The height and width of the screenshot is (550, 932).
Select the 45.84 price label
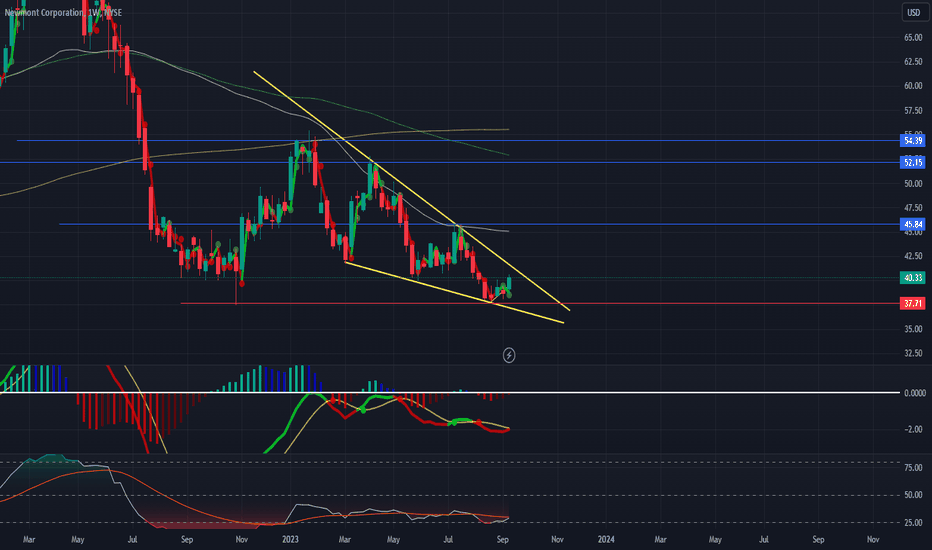coord(912,224)
